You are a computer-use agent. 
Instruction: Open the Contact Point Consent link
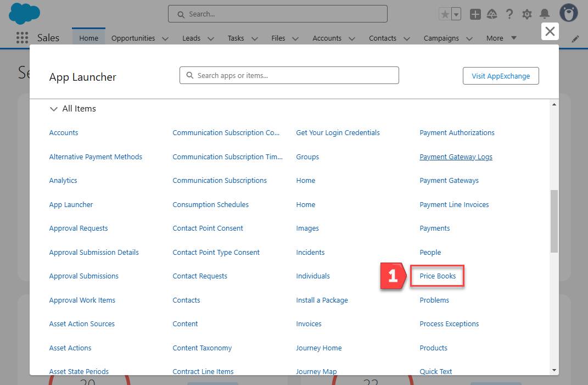pos(208,228)
